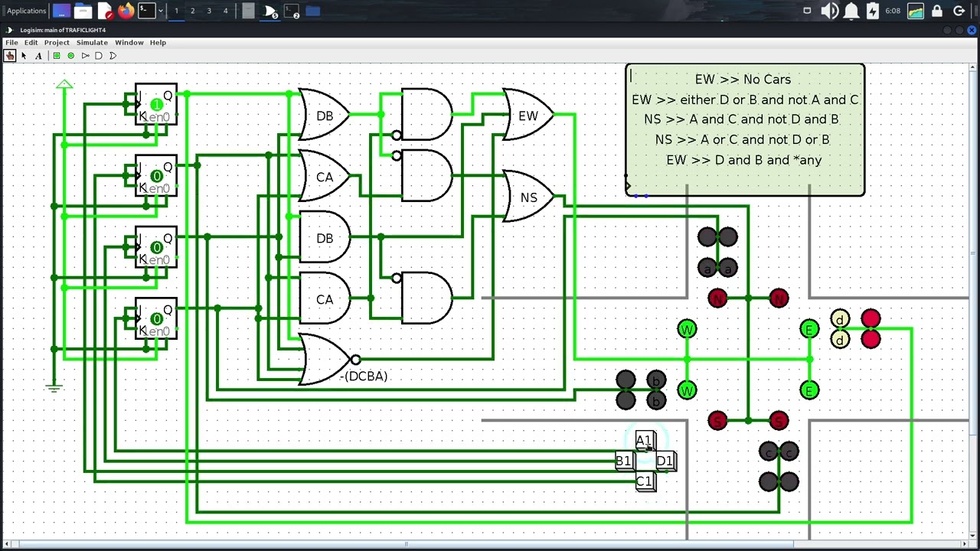Open the Edit menu

(31, 42)
